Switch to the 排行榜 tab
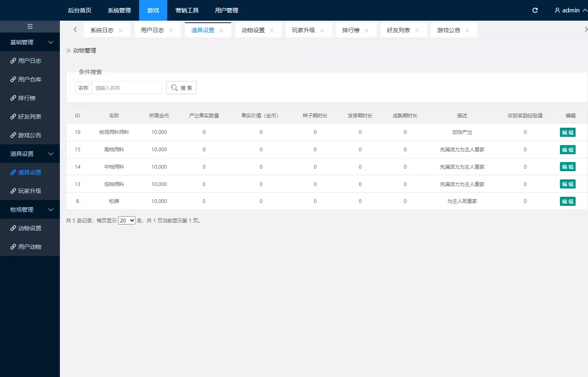 click(351, 30)
